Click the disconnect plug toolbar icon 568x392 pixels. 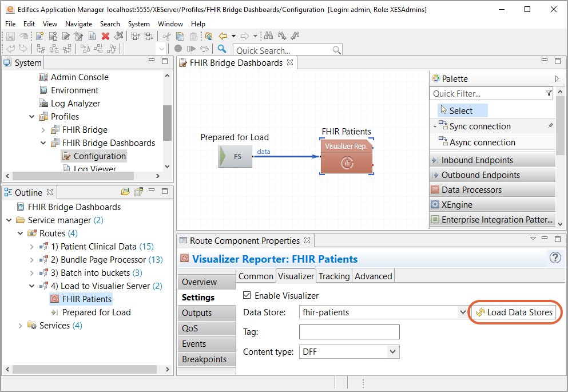[x=118, y=35]
